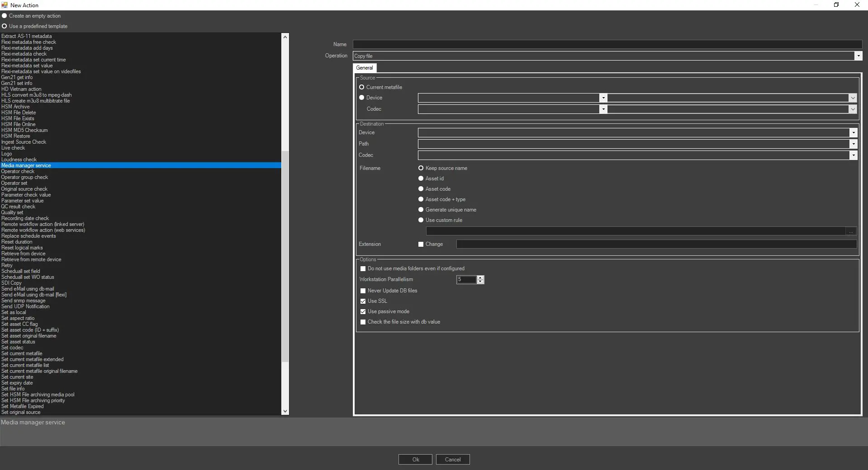Expand the Destination Device dropdown
The width and height of the screenshot is (868, 470).
coord(853,133)
